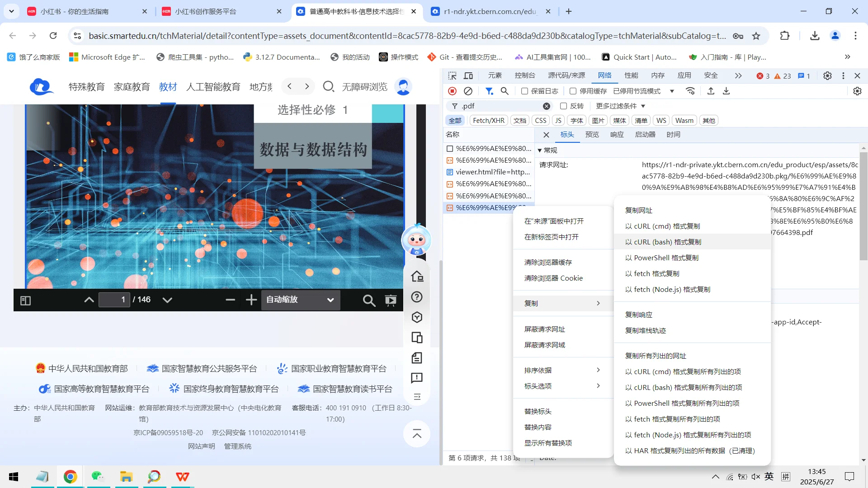Enable the 停用缓存 checkbox
868x488 pixels.
click(573, 91)
